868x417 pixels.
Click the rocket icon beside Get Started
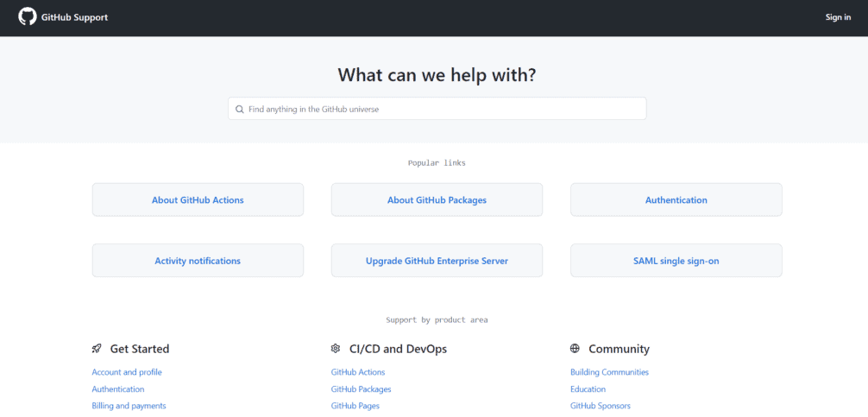(97, 349)
